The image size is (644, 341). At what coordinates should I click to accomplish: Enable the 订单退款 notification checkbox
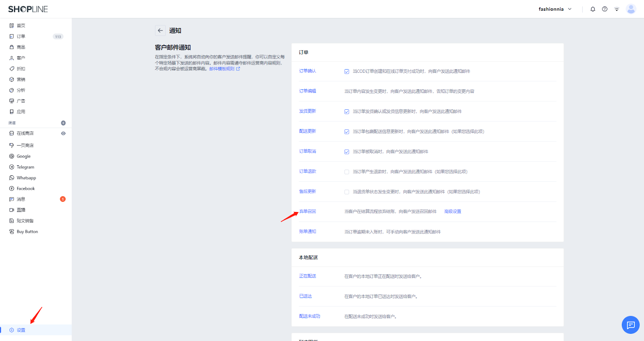(347, 172)
